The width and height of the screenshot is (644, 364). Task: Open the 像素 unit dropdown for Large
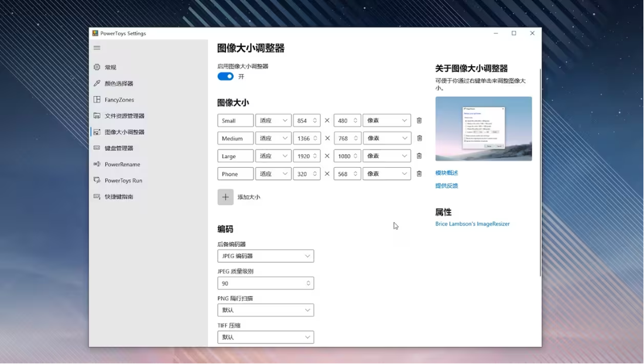(x=387, y=156)
